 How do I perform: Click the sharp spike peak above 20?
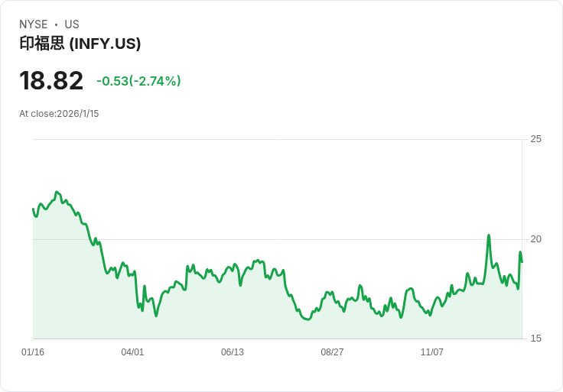[x=489, y=235]
